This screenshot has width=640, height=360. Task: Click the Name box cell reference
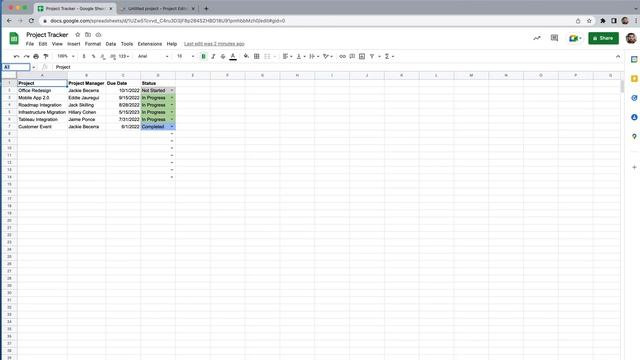point(16,67)
